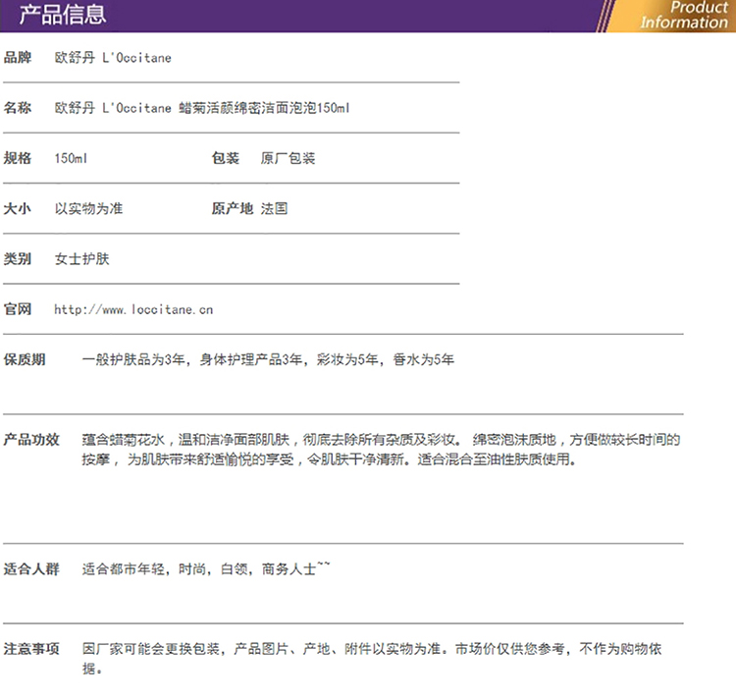This screenshot has height=700, width=736.
Task: Select the 包装 label
Action: click(226, 158)
